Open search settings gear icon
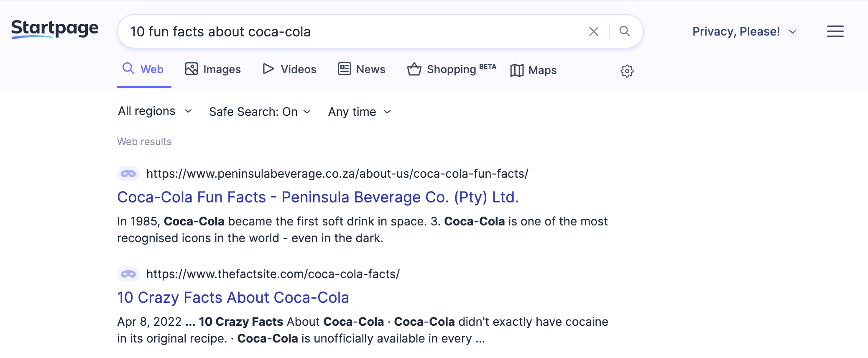Image resolution: width=868 pixels, height=358 pixels. point(627,71)
